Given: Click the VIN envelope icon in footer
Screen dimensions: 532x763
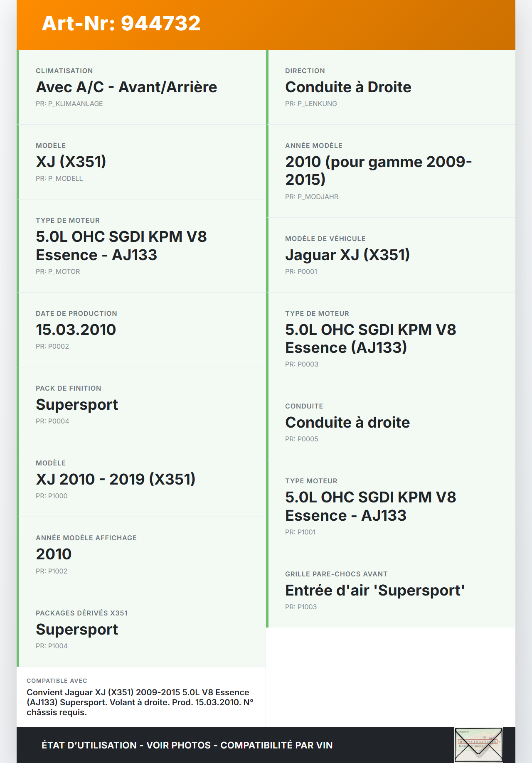Looking at the screenshot, I should pos(478,745).
